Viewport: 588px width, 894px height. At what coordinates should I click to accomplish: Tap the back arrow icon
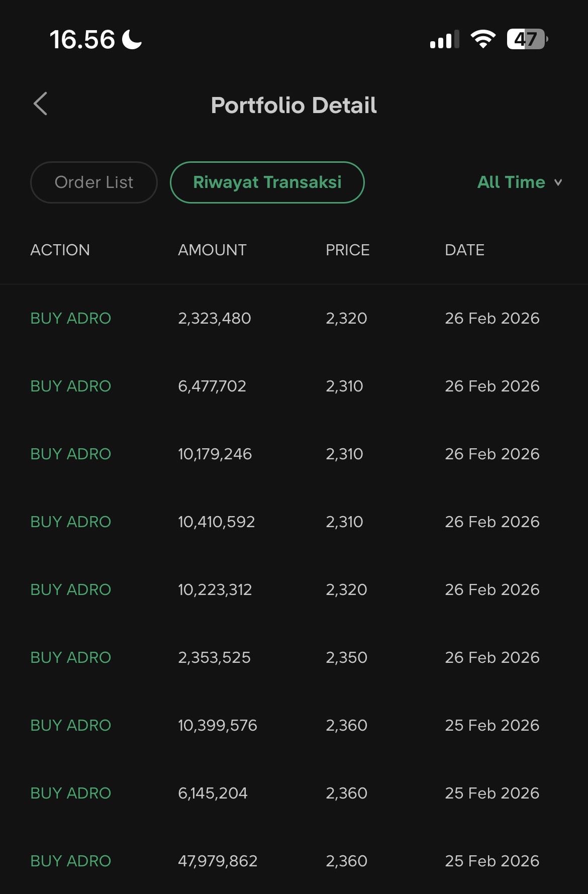click(x=40, y=104)
